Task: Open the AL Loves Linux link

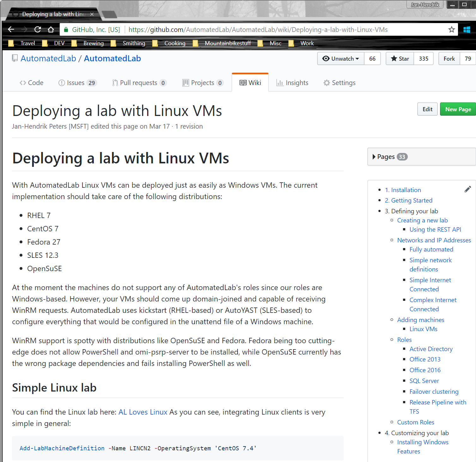Action: (143, 412)
